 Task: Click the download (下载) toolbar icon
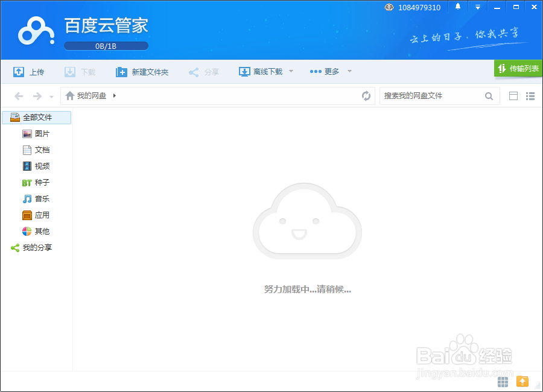70,72
